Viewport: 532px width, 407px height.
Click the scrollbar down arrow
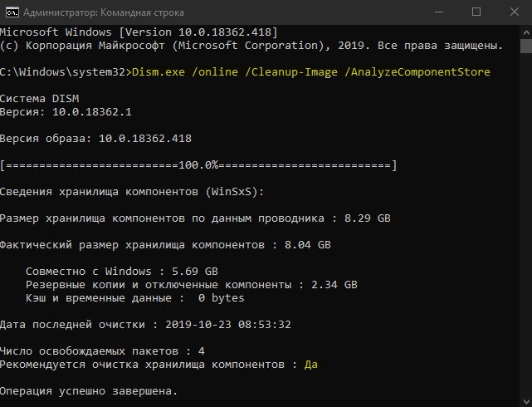coord(526,401)
